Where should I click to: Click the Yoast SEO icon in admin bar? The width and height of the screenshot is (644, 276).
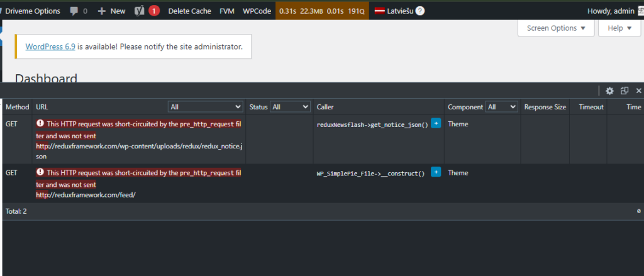pyautogui.click(x=140, y=11)
